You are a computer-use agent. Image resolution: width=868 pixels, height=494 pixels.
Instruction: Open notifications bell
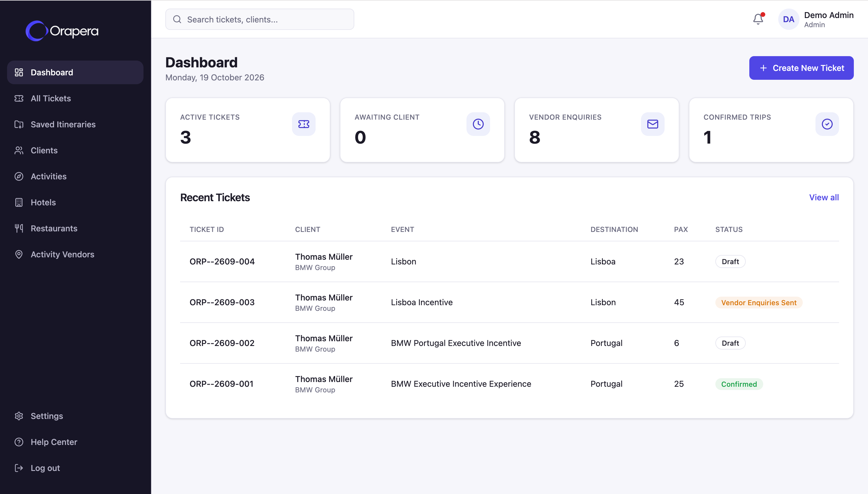[758, 19]
